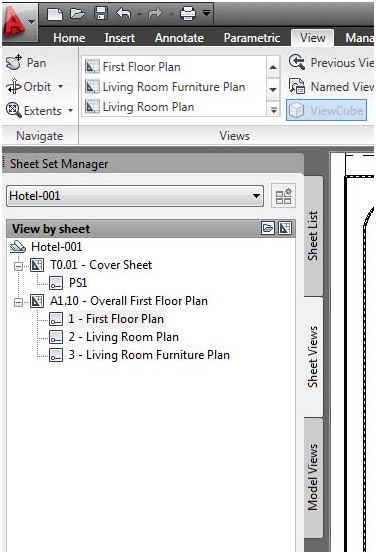Open the Model Views side tab

(313, 477)
